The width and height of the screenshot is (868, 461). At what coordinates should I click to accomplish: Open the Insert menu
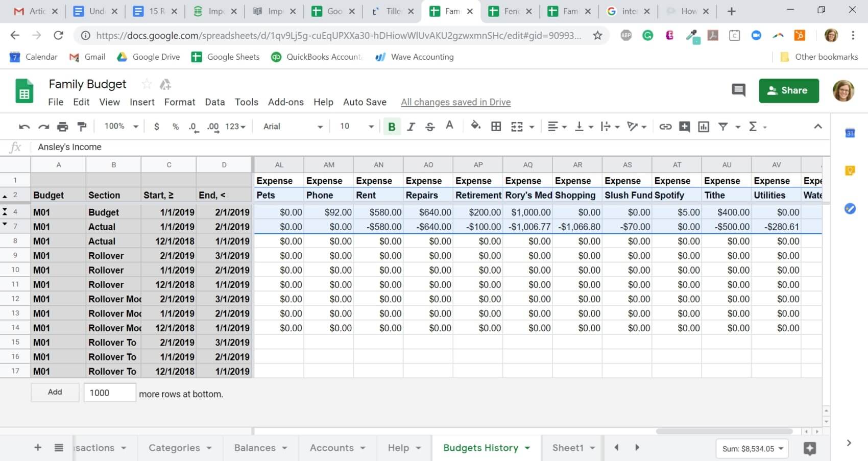(142, 102)
